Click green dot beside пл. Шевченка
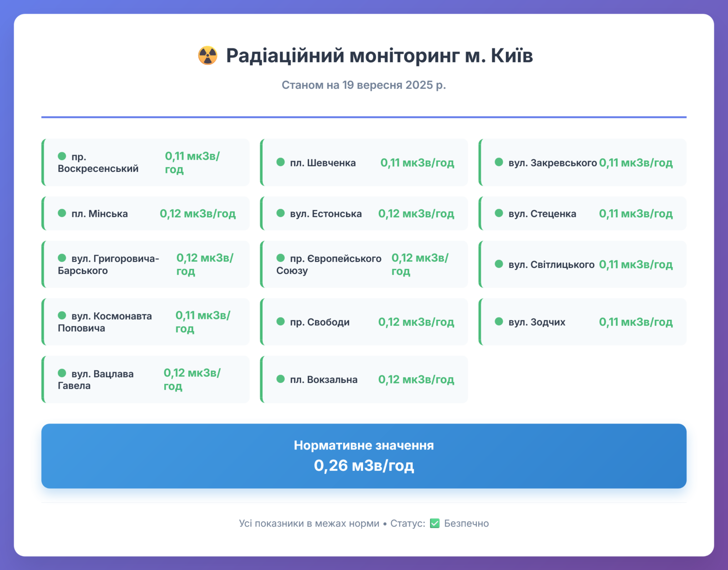Screen dimensions: 728x570 click(x=281, y=162)
